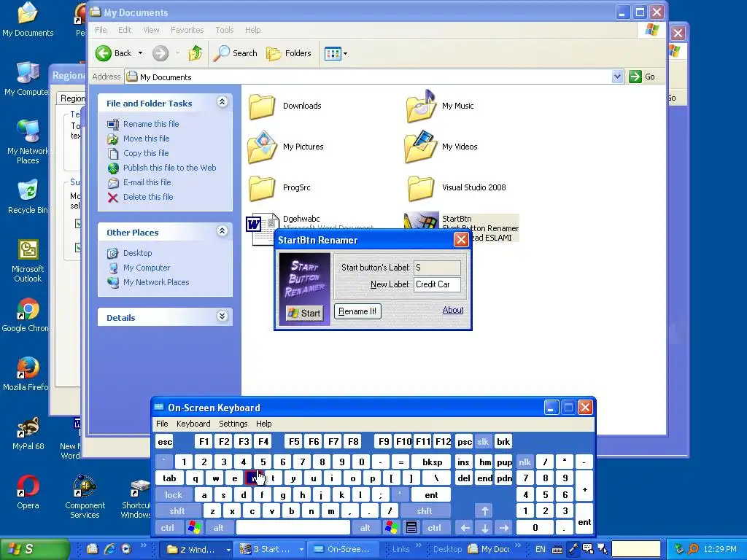This screenshot has height=560, width=747.
Task: Open the Settings menu in On-Screen Keyboard
Action: 233,424
